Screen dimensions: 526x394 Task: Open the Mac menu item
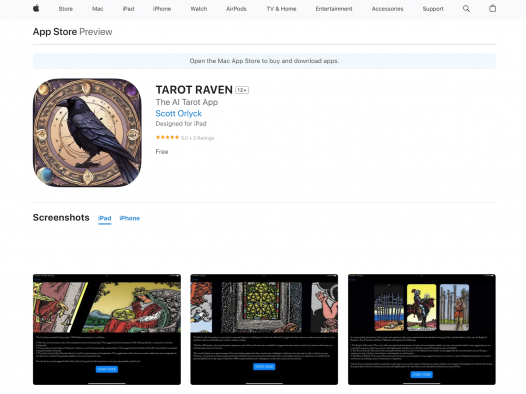[x=98, y=9]
